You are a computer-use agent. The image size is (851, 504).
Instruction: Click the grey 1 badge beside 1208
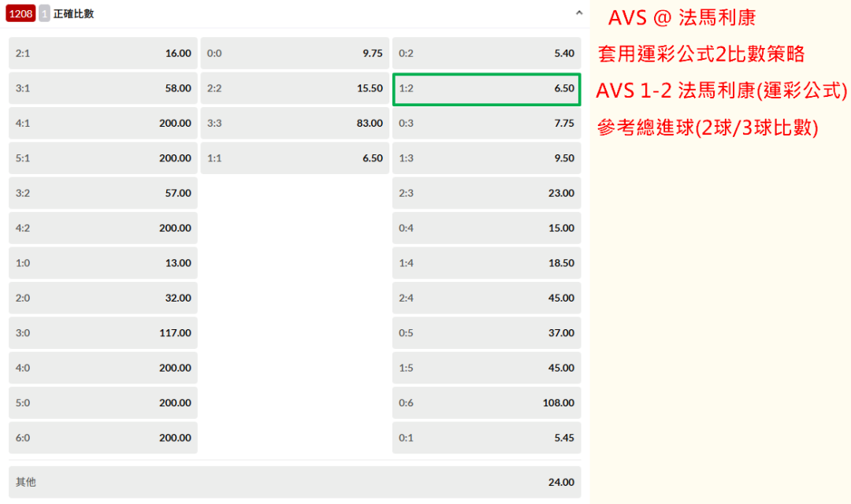[44, 13]
